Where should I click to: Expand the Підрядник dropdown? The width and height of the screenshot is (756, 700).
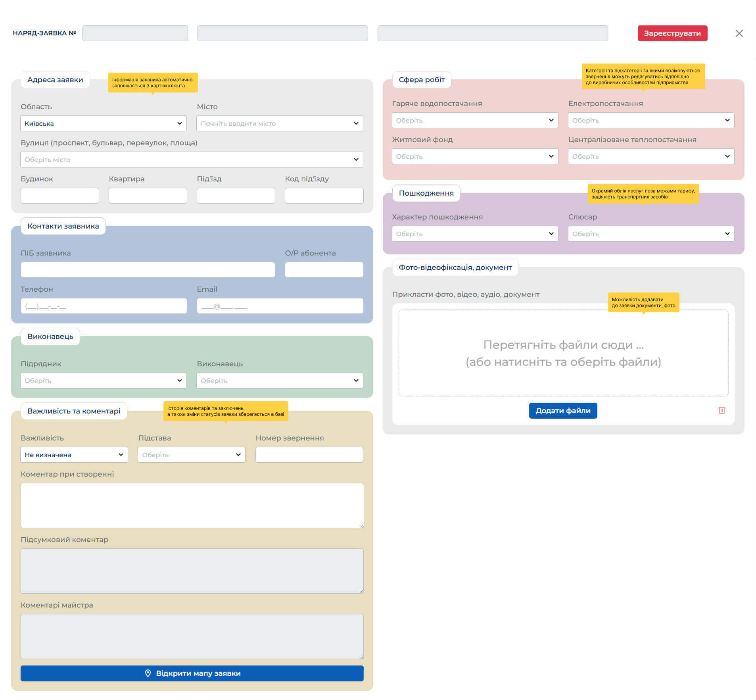click(x=104, y=381)
